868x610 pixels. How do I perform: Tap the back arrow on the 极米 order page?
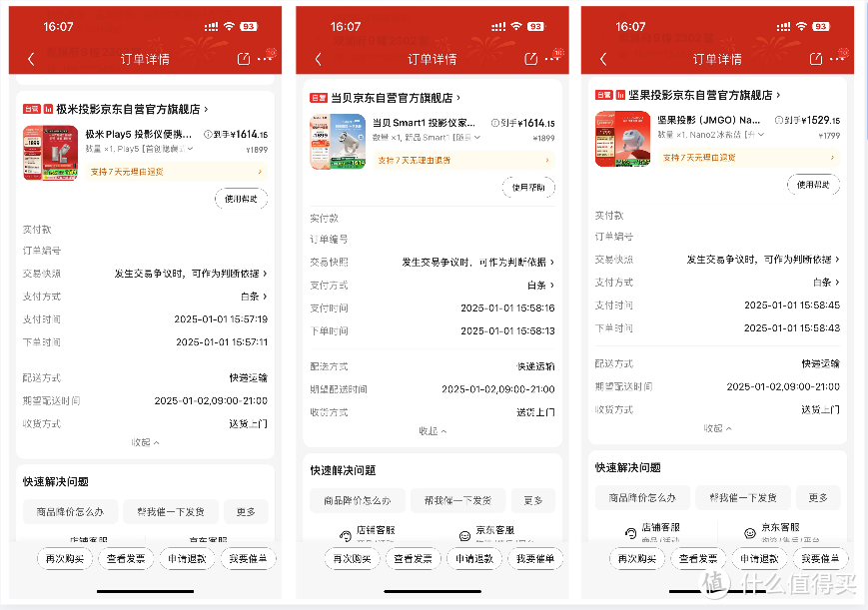pos(31,58)
